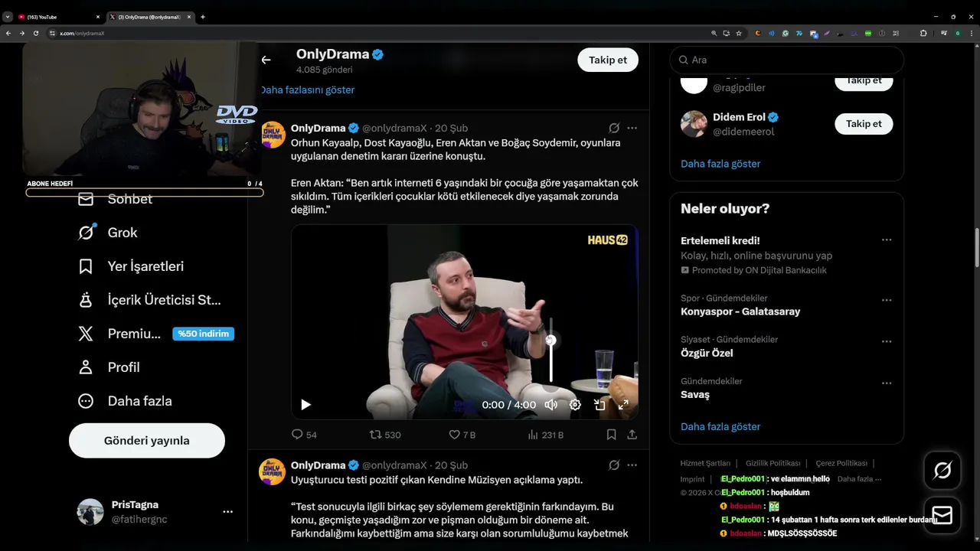The height and width of the screenshot is (551, 980).
Task: Toggle picture-in-picture for the video
Action: tap(599, 405)
